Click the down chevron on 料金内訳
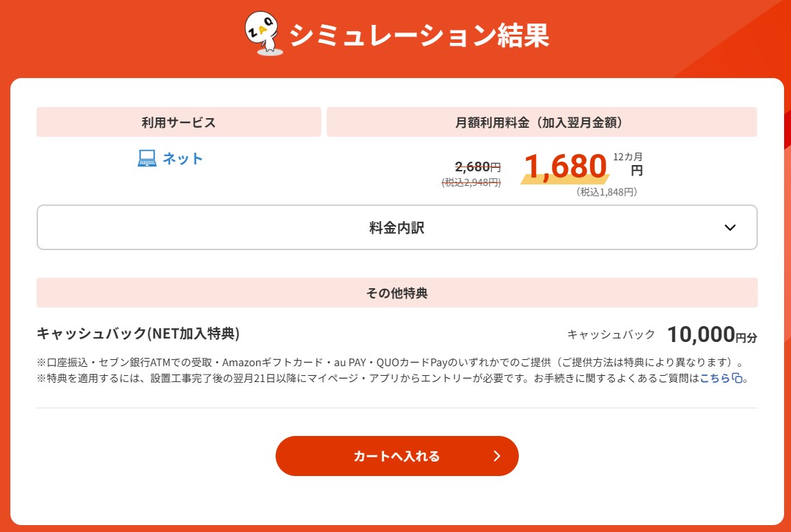Viewport: 791px width, 532px height. click(730, 228)
